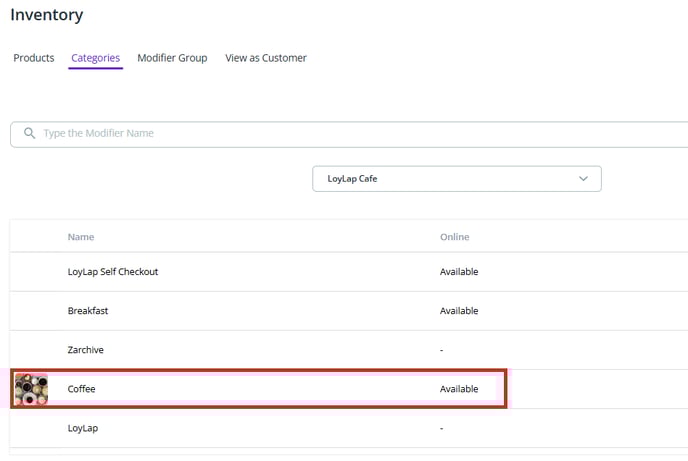
Task: Click the Available status for Breakfast
Action: [x=459, y=311]
